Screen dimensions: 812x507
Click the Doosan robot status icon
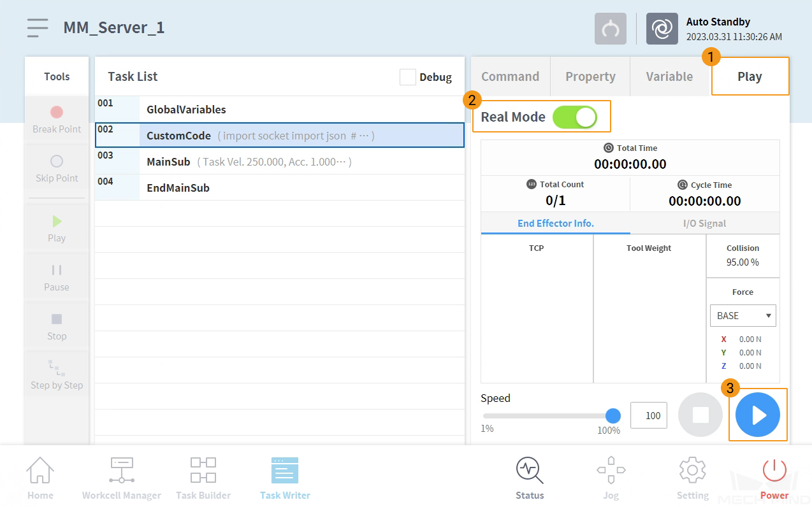tap(662, 29)
